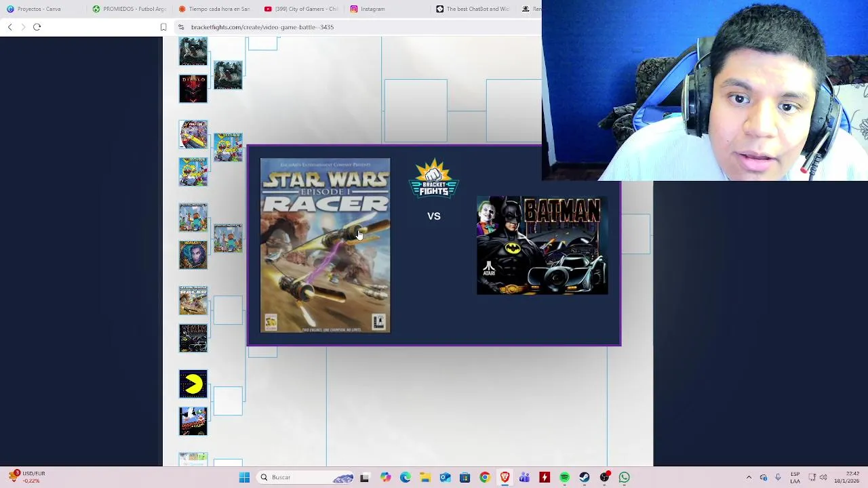Image resolution: width=868 pixels, height=488 pixels.
Task: Open Spotify from the taskbar
Action: click(564, 478)
